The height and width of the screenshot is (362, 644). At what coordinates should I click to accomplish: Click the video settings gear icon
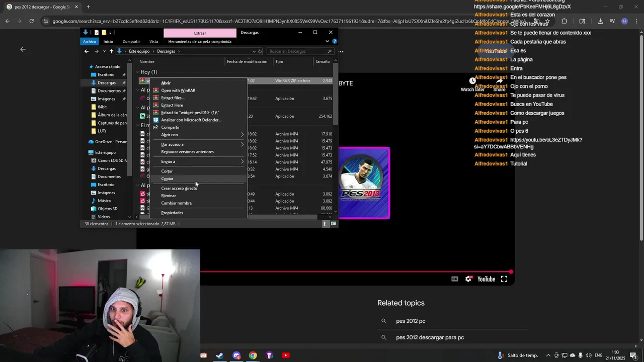[x=469, y=279]
